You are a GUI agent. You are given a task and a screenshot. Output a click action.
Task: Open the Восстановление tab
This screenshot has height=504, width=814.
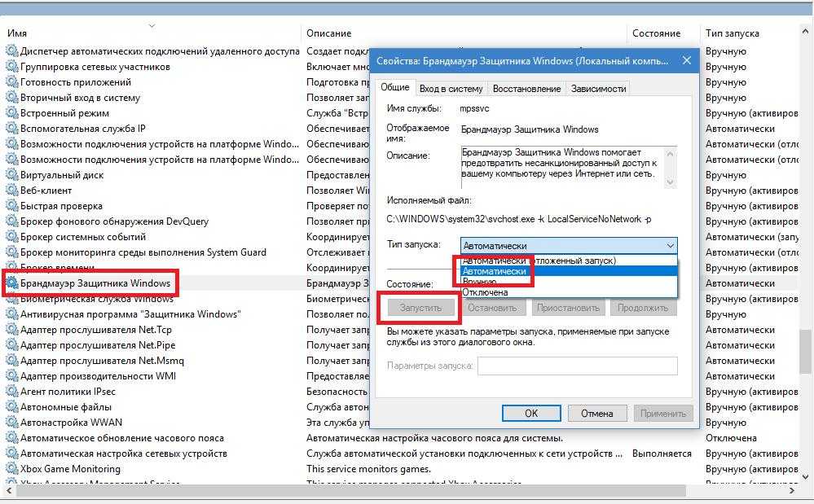pos(526,89)
